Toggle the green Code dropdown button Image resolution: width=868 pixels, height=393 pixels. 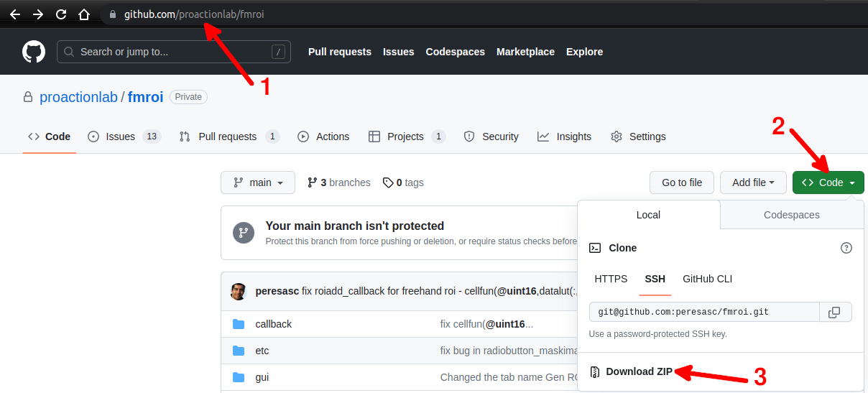(828, 182)
